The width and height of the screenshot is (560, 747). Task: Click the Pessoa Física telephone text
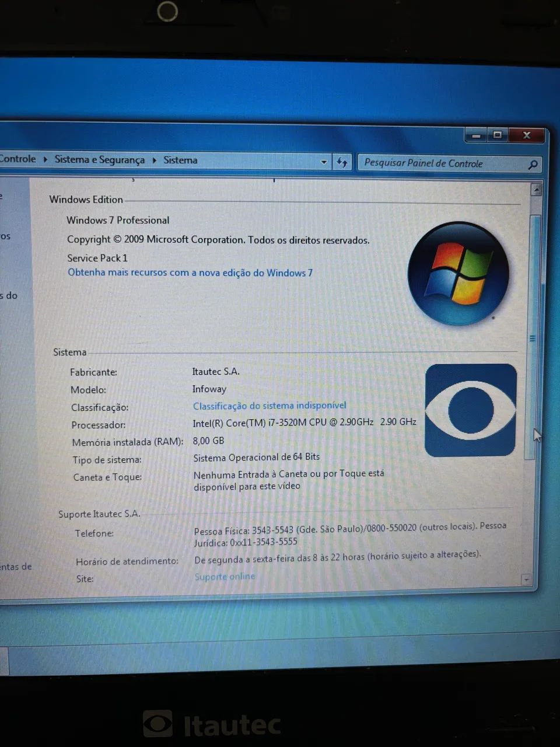350,534
